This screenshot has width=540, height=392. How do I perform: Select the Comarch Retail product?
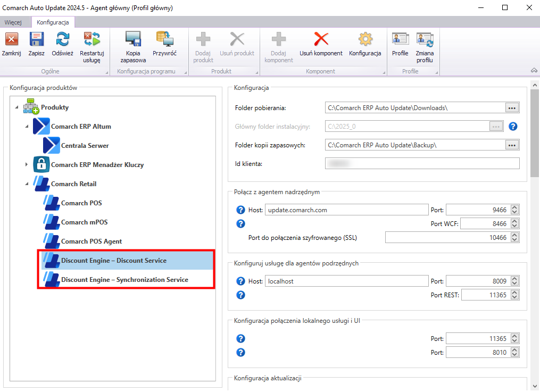coord(74,184)
